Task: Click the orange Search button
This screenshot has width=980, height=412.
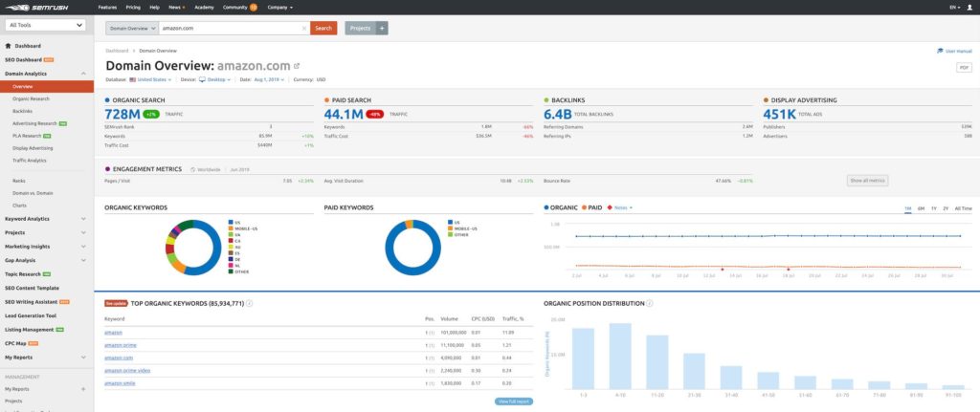Action: 323,28
